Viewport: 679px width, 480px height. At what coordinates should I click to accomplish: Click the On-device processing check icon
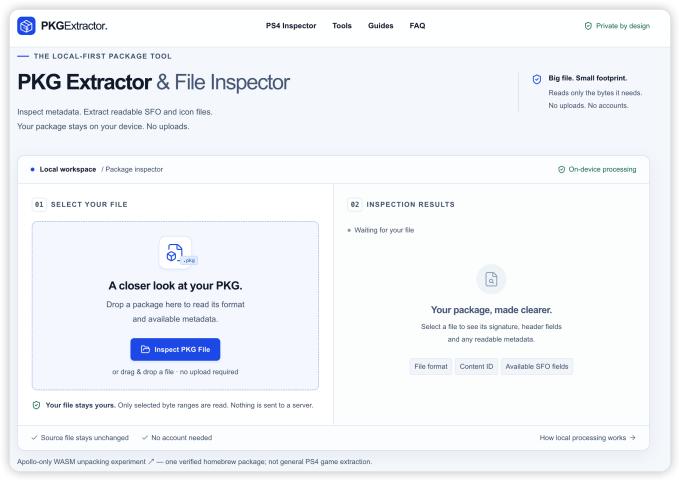pos(561,169)
